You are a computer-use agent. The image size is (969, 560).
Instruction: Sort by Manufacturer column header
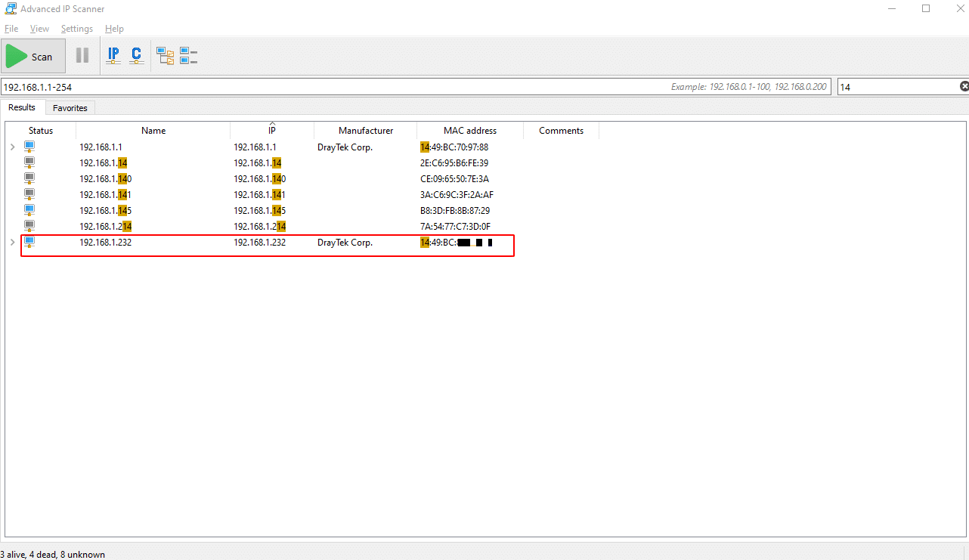coord(366,131)
